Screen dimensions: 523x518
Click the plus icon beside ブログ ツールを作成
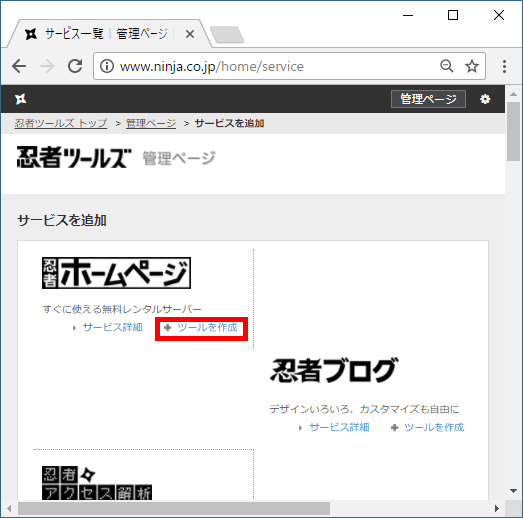point(395,428)
